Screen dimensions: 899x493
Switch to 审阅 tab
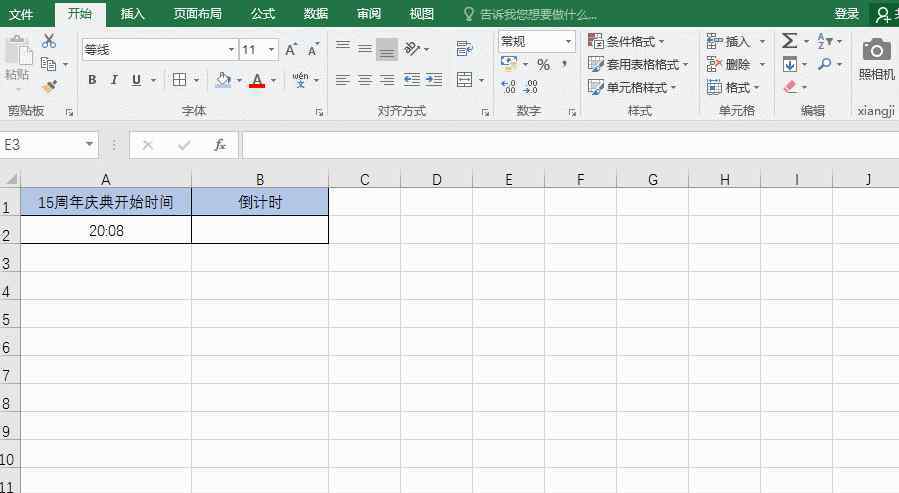(369, 14)
